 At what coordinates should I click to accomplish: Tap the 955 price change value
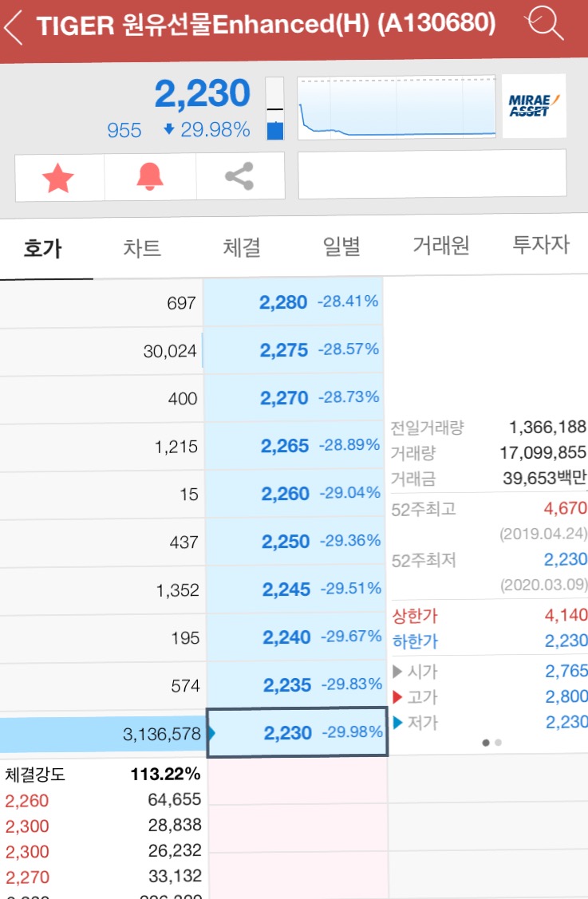coord(124,130)
